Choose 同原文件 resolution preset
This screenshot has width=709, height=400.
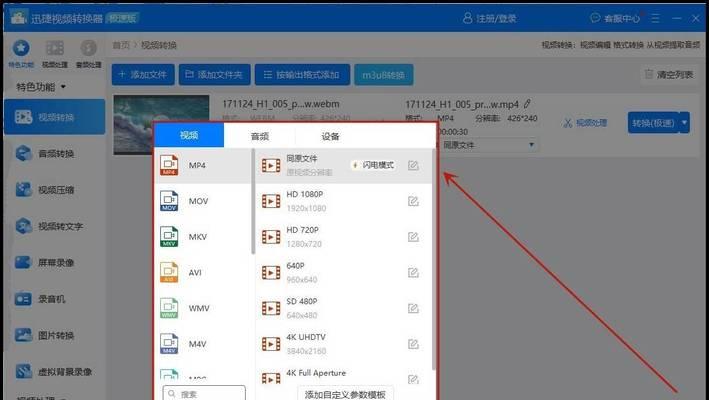click(344, 165)
